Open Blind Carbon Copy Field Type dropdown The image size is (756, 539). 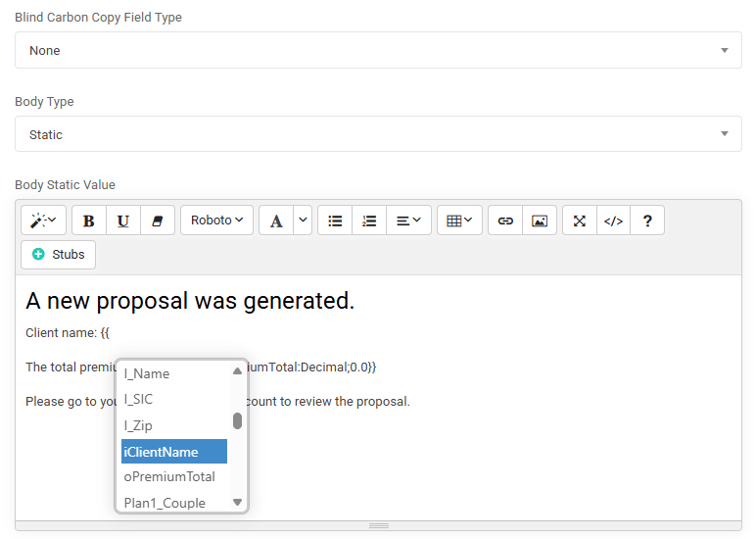point(378,50)
